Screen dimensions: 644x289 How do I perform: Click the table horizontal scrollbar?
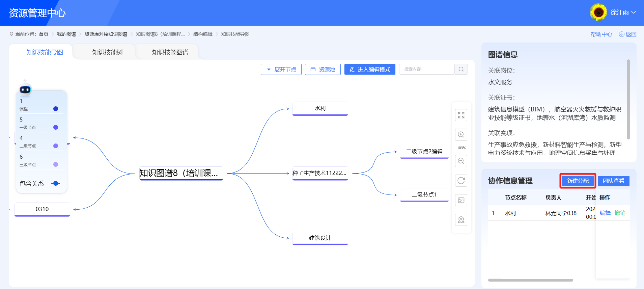tap(531, 280)
